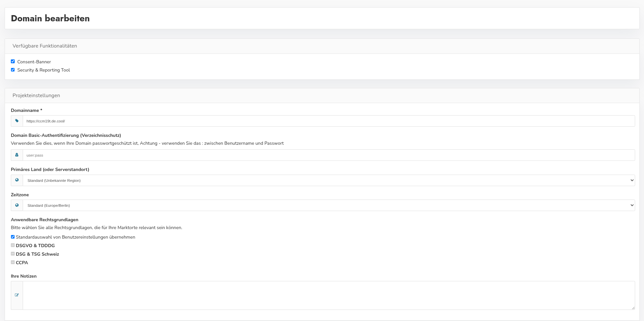644x321 pixels.
Task: Click the lock icon beside the user:pass field
Action: [x=17, y=155]
